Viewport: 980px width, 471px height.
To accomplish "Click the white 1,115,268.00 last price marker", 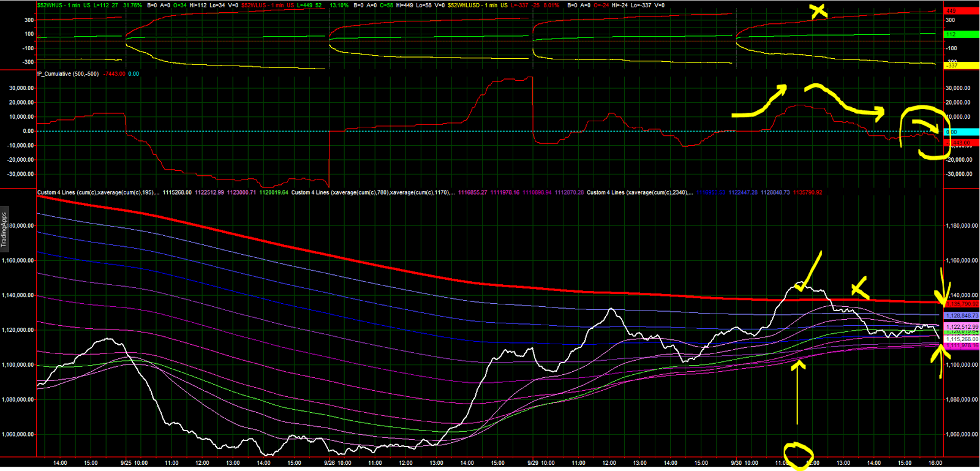I will point(962,339).
